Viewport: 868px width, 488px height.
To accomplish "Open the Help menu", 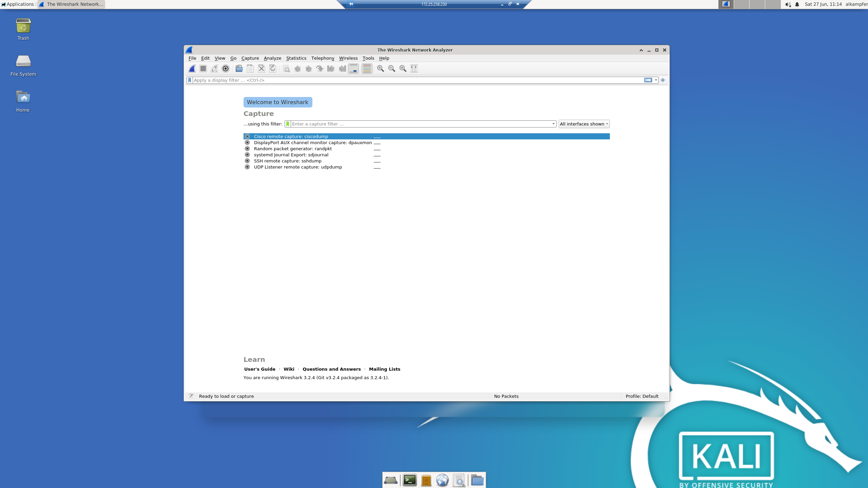I will click(384, 58).
